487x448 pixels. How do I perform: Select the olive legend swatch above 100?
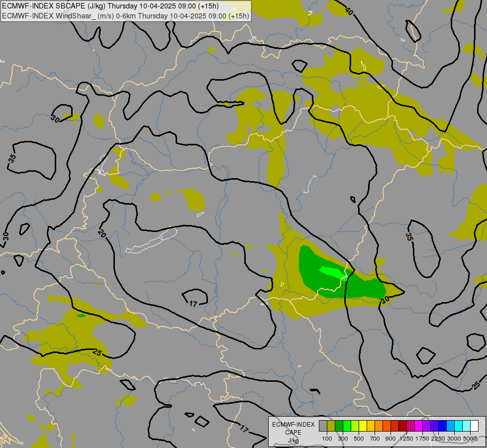[331, 426]
